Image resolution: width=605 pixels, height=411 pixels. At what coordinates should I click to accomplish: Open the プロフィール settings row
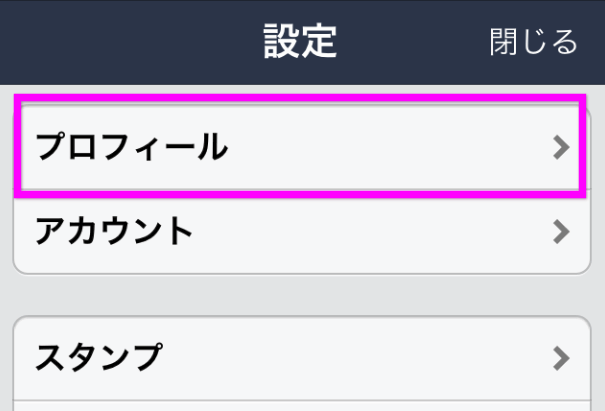pyautogui.click(x=300, y=148)
